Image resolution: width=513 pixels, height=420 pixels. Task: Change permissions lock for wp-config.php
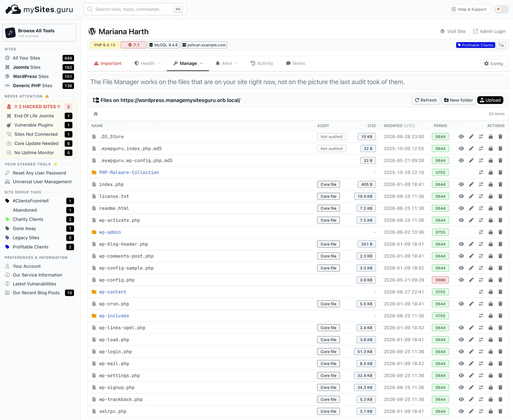pyautogui.click(x=491, y=280)
